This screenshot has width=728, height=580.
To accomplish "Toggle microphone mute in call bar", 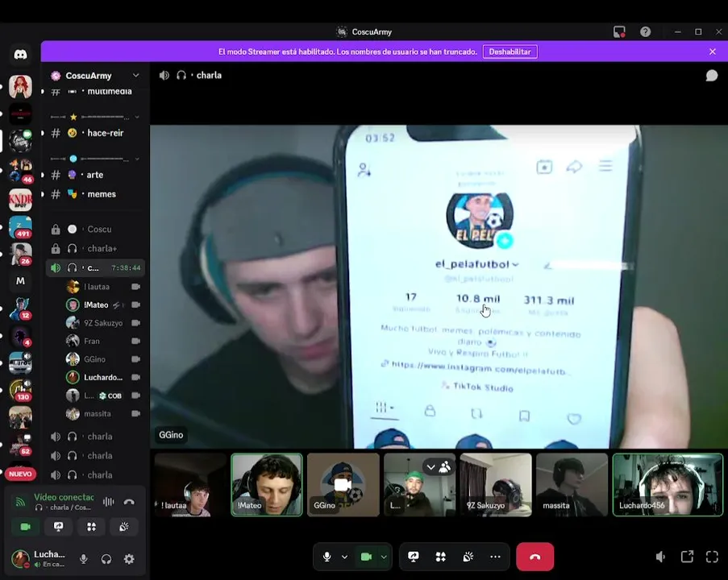I will (x=327, y=557).
